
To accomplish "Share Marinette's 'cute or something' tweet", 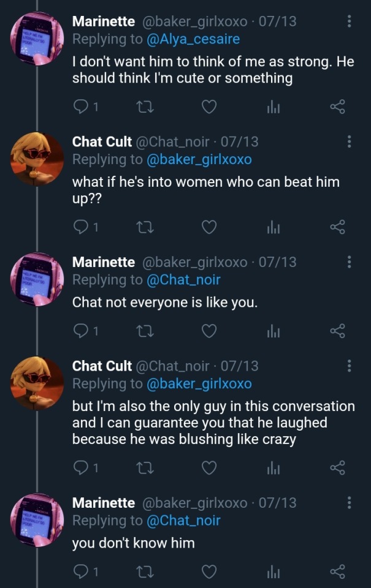I will (337, 107).
